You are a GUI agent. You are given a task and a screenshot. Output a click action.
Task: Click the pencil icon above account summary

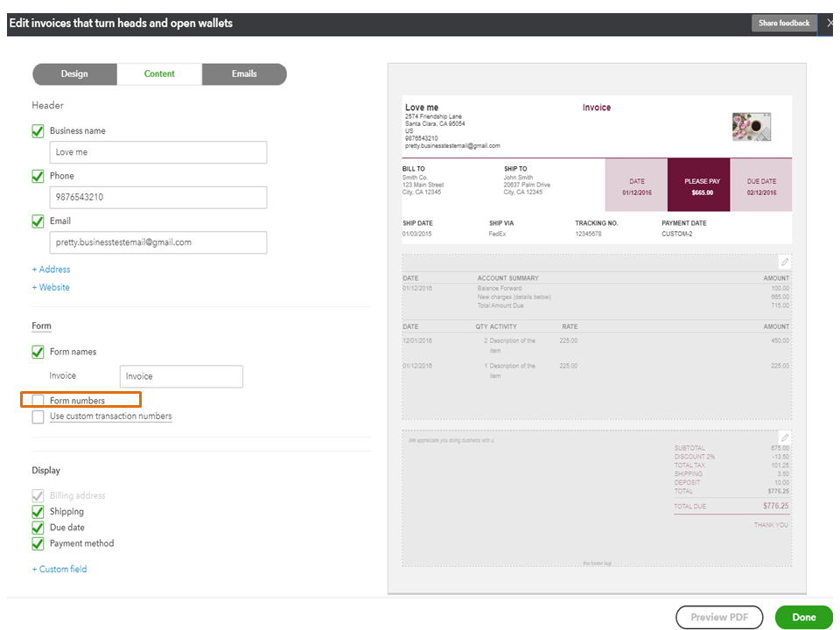point(785,262)
